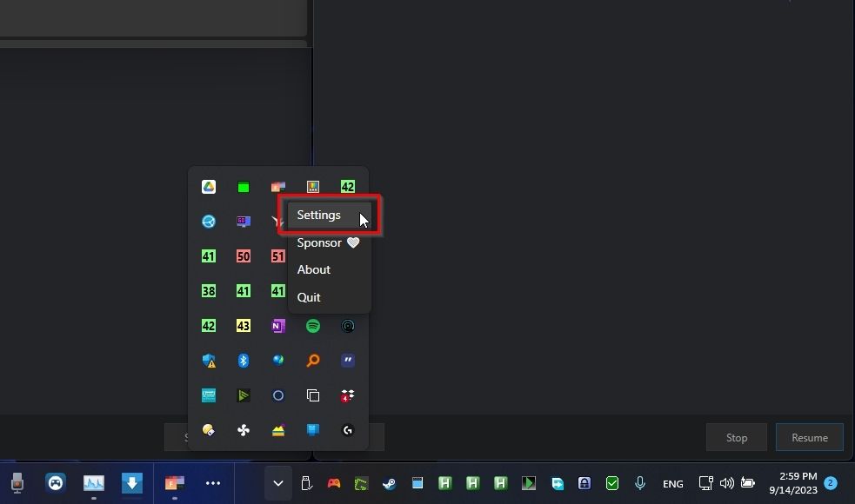Screen dimensions: 855x504
Task: Open Google Drive from the tray
Action: tap(208, 186)
